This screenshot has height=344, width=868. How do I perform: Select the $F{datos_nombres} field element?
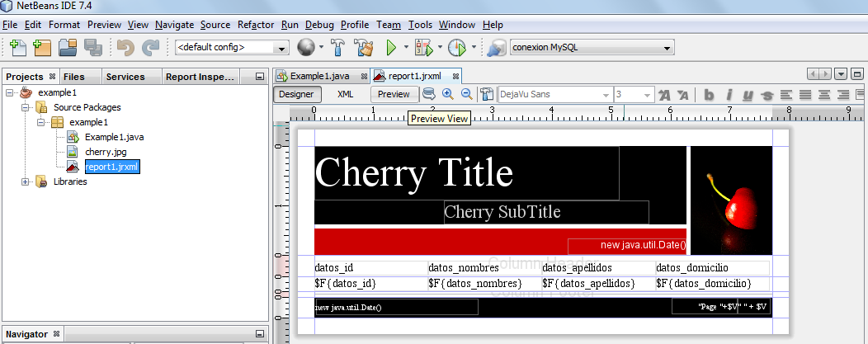click(484, 284)
